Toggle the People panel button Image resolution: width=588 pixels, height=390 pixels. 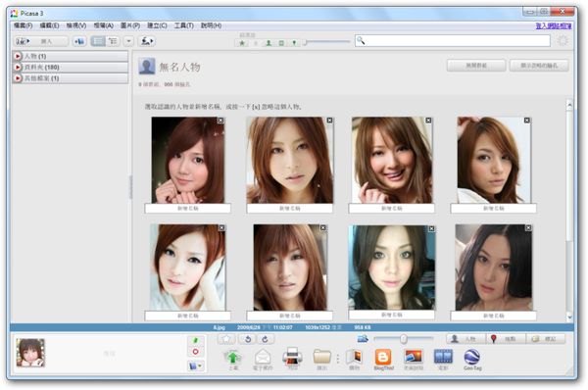[x=465, y=339]
